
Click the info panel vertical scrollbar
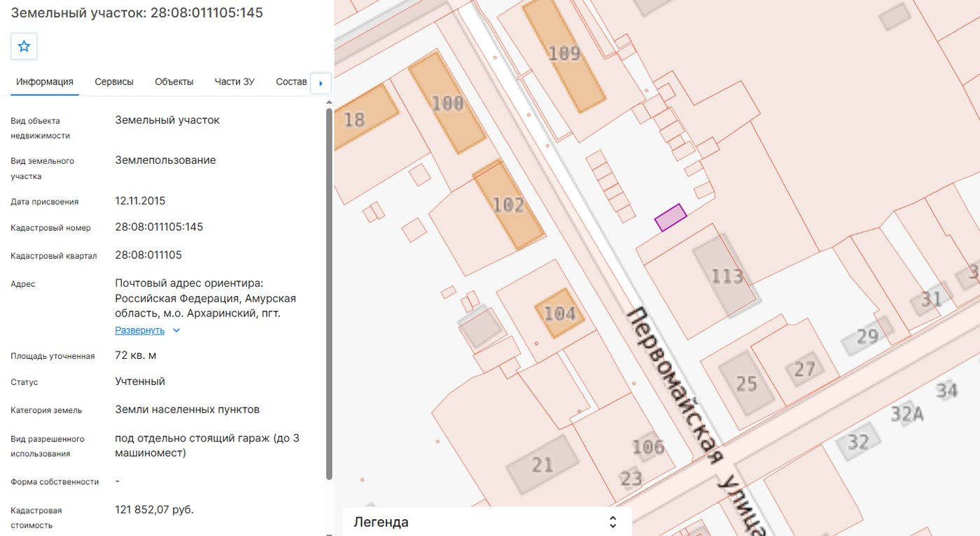pyautogui.click(x=330, y=294)
